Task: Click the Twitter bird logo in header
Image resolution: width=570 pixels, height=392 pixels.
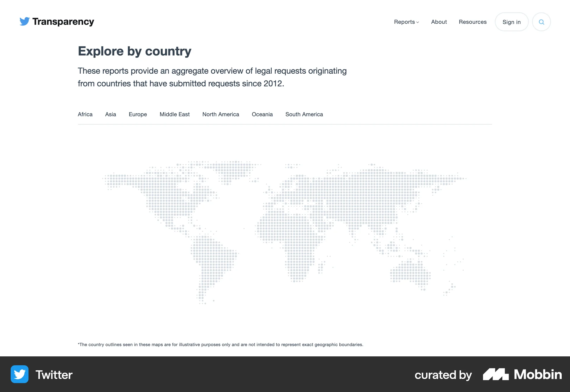Action: [25, 21]
